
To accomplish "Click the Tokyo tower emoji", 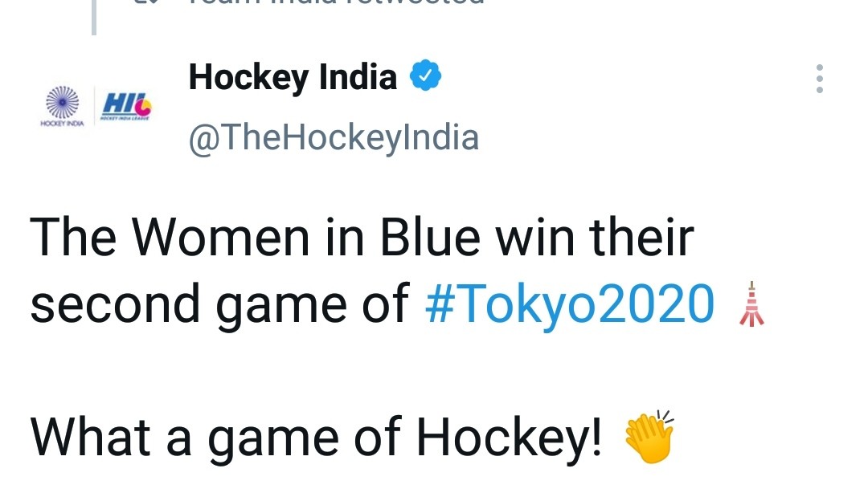I will coord(751,304).
